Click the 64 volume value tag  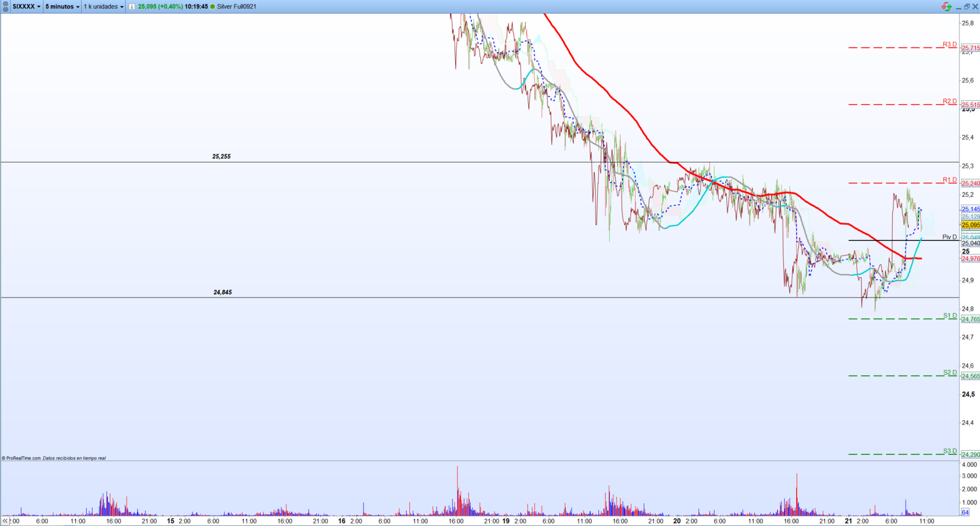[965, 512]
